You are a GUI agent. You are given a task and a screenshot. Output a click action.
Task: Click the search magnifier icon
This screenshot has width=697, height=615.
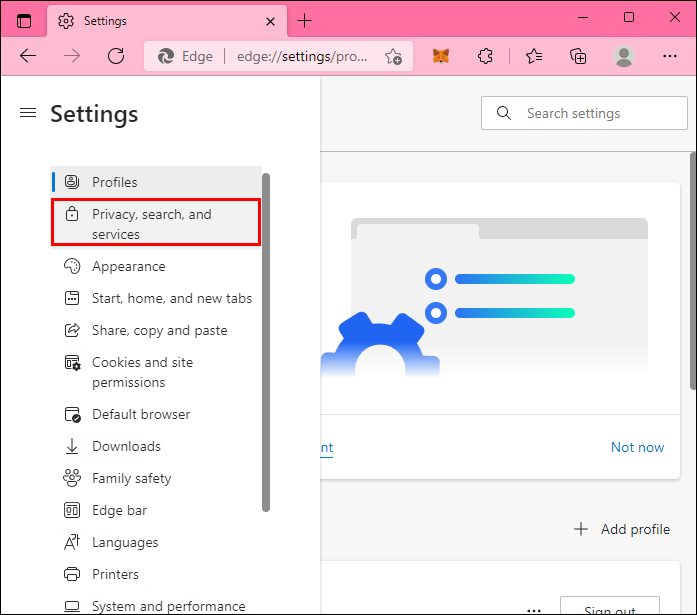(504, 113)
